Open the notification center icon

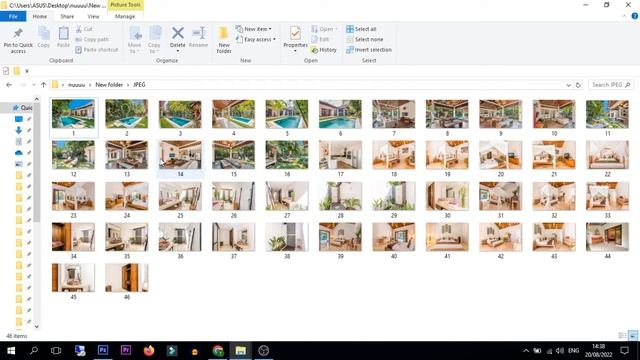pos(624,351)
